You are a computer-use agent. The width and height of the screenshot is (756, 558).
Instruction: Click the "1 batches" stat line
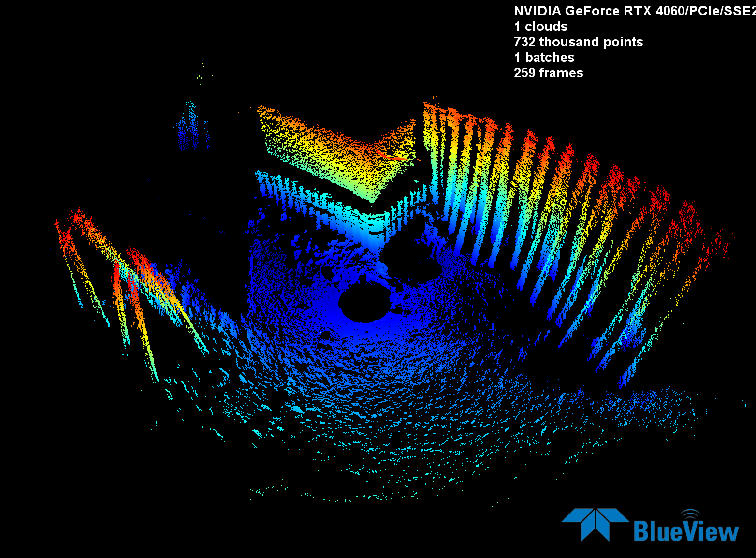(544, 58)
